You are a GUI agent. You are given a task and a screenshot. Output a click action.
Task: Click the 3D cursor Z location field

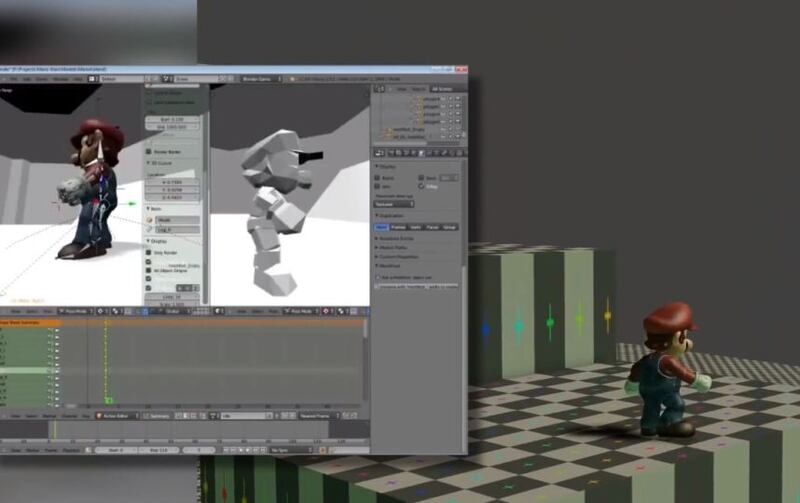(x=172, y=197)
